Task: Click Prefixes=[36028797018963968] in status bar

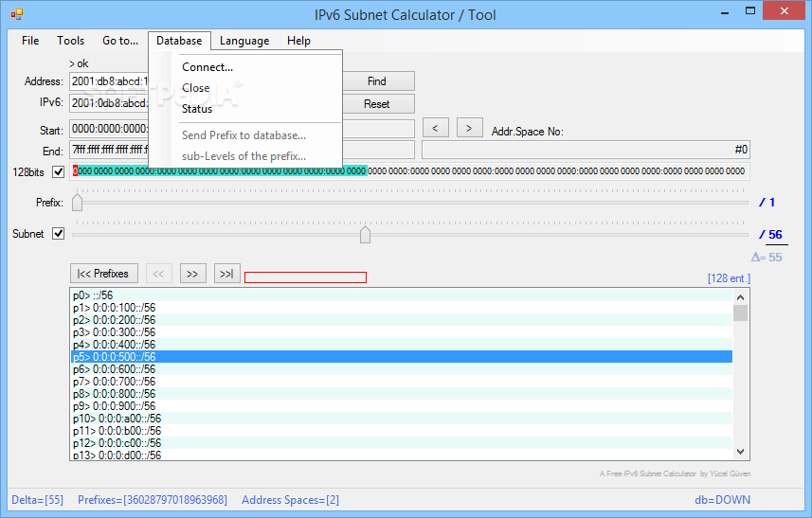Action: click(153, 500)
